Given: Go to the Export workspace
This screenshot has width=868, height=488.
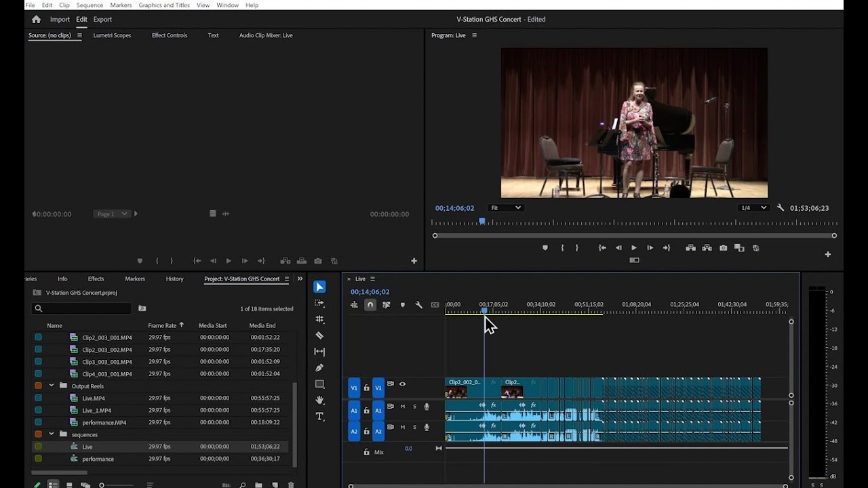Looking at the screenshot, I should [102, 20].
